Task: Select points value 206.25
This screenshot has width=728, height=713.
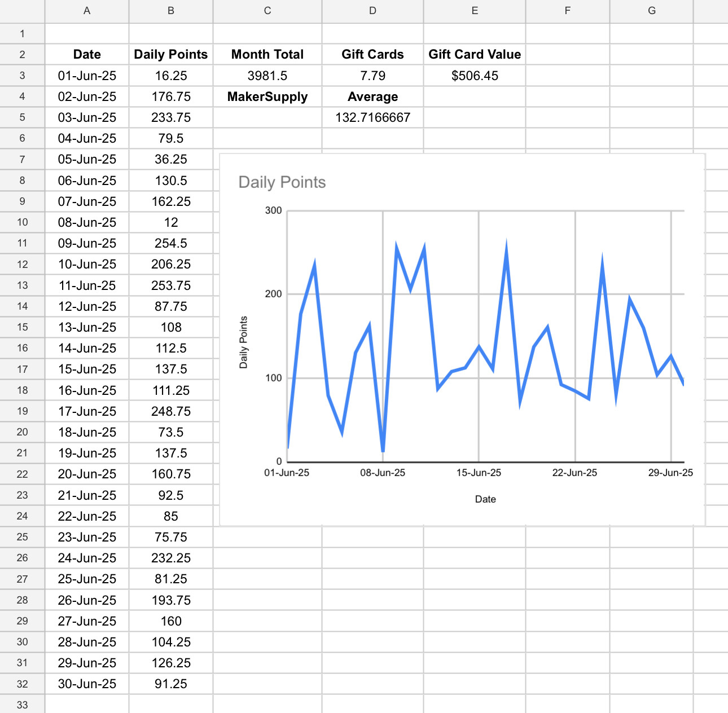Action: tap(171, 264)
